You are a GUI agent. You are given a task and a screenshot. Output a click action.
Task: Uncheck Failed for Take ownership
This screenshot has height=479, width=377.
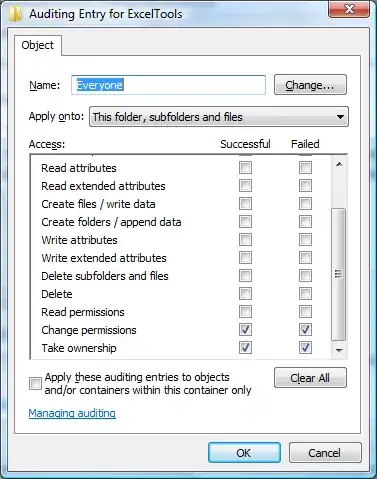click(x=305, y=348)
